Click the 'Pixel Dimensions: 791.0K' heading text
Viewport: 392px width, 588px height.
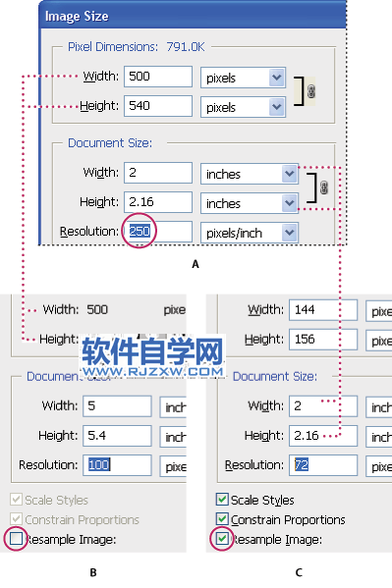137,47
